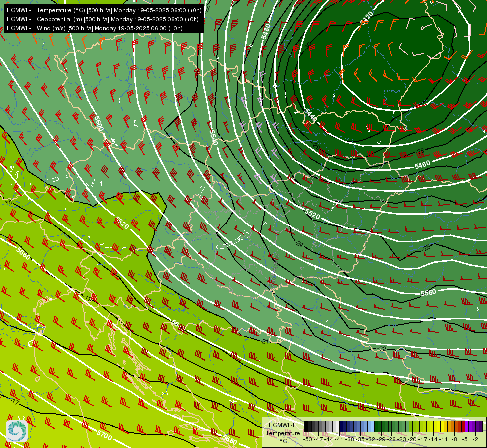The height and width of the screenshot is (448, 487).
Task: Click the -41 tick label in the legend
Action: coord(339,439)
